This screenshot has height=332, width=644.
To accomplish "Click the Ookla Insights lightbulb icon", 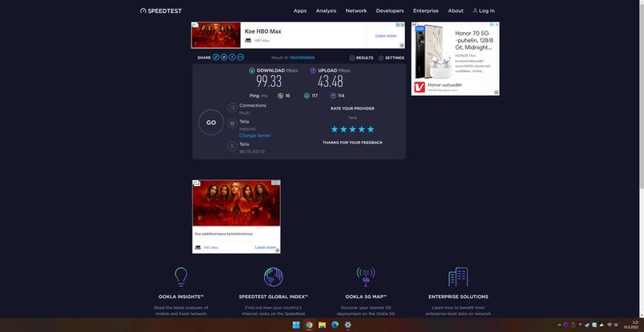I will point(181,277).
